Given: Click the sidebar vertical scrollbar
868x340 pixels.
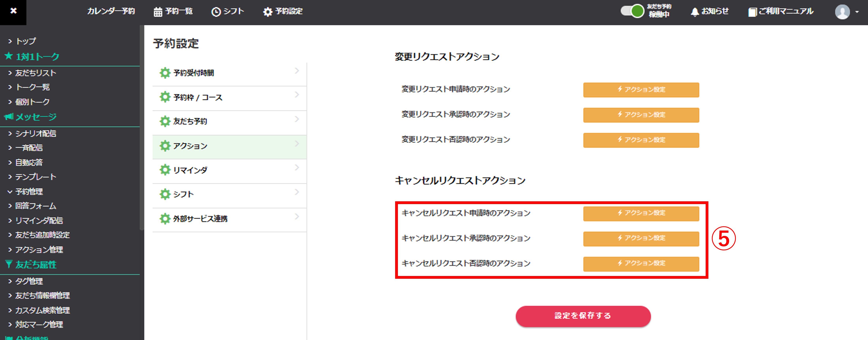Looking at the screenshot, I should coord(142,128).
